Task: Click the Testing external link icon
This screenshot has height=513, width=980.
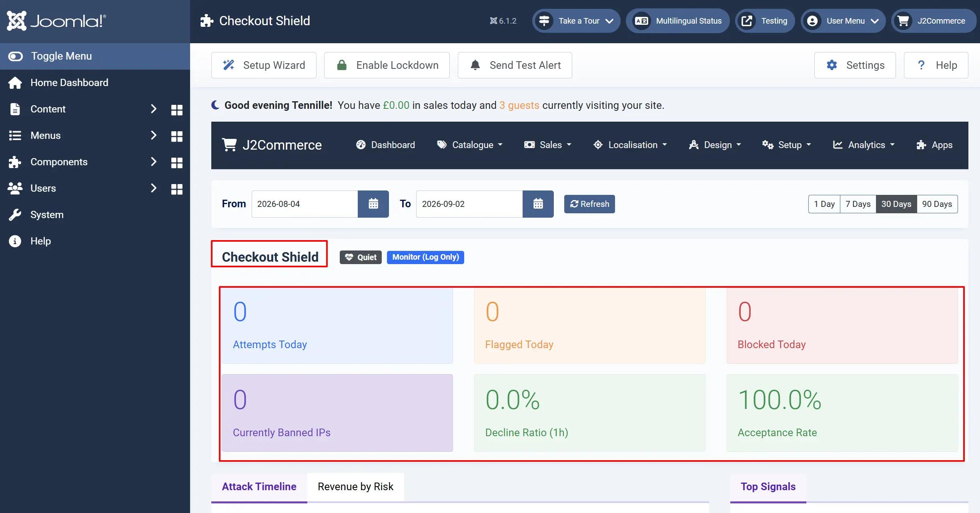Action: tap(747, 21)
